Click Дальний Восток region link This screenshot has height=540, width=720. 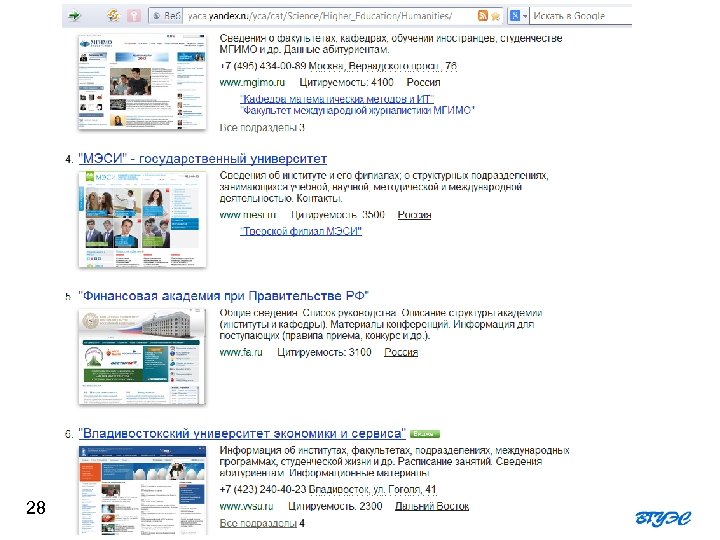(x=432, y=506)
